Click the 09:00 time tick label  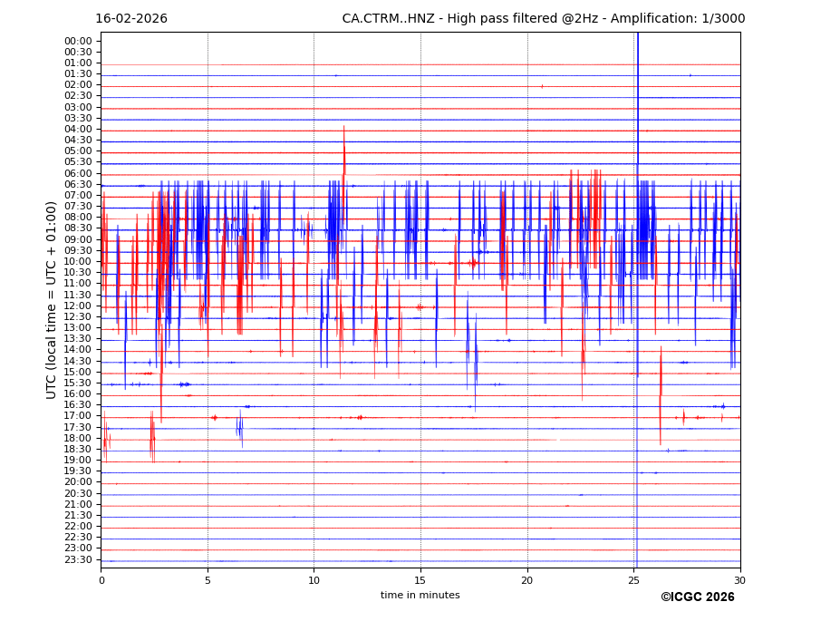click(78, 239)
